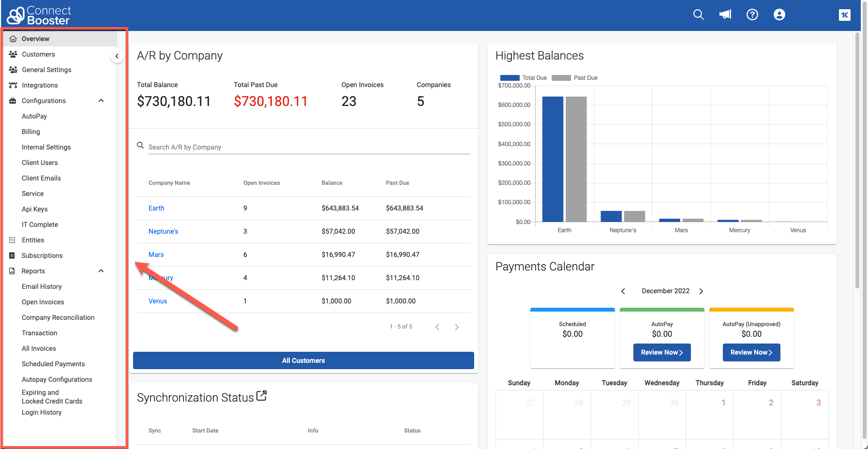Click the Earth Total Due blue bar
868x449 pixels.
coord(553,160)
